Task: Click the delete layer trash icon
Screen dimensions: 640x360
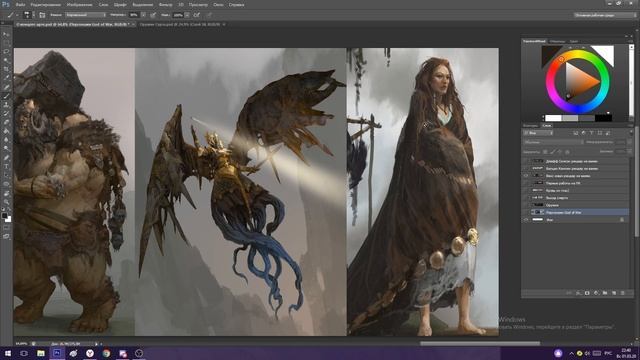Action: 622,293
